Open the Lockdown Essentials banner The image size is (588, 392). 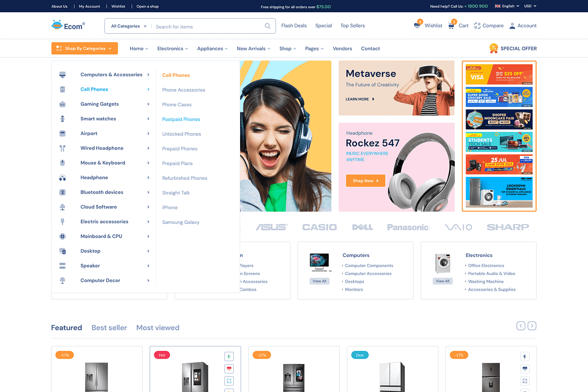click(x=499, y=193)
